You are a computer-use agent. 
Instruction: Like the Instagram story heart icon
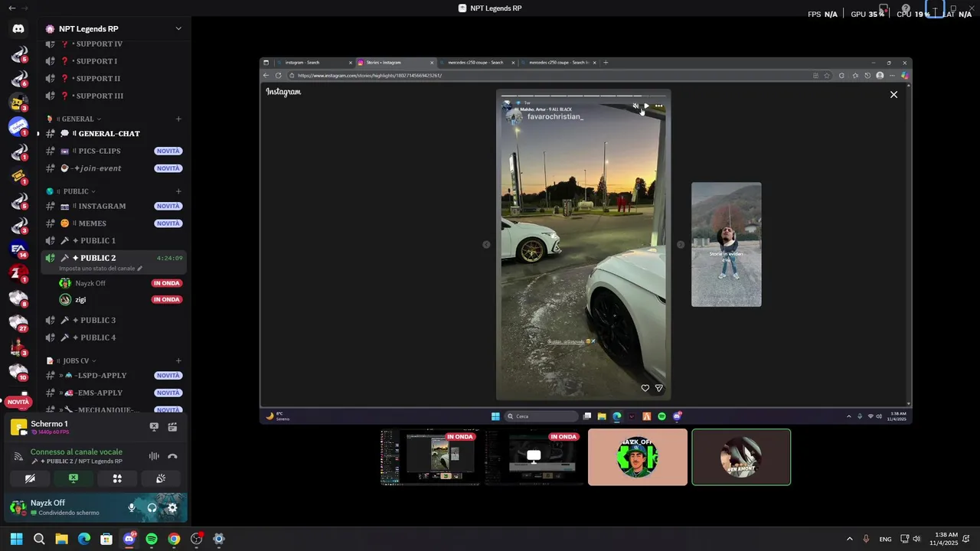tap(645, 389)
